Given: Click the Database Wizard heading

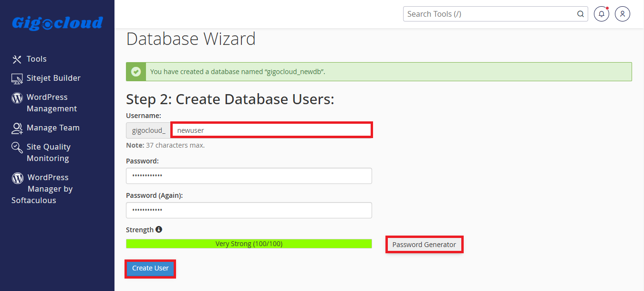Looking at the screenshot, I should [191, 39].
